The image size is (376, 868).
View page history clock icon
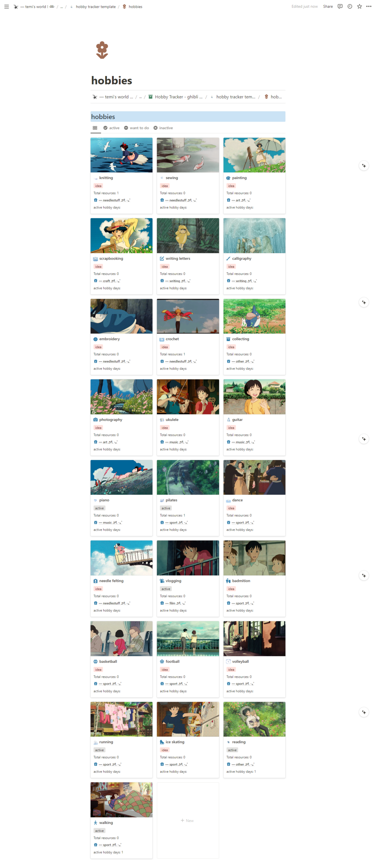[349, 6]
